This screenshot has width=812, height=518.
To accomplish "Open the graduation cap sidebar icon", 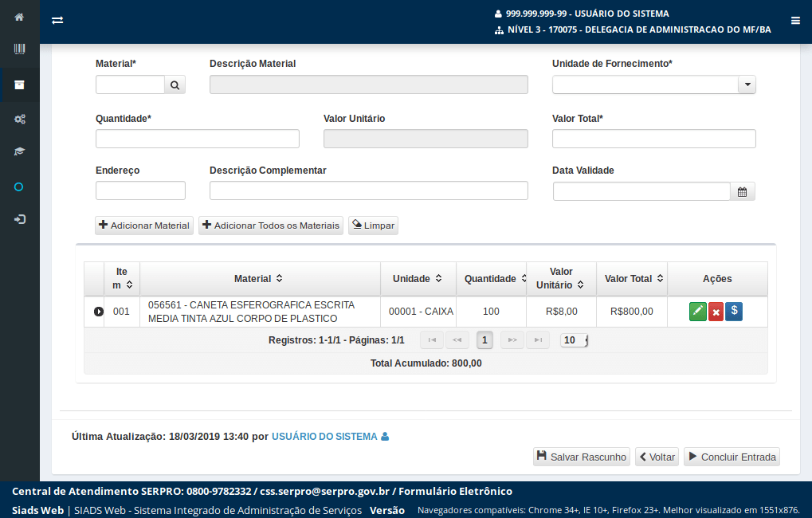I will click(19, 151).
